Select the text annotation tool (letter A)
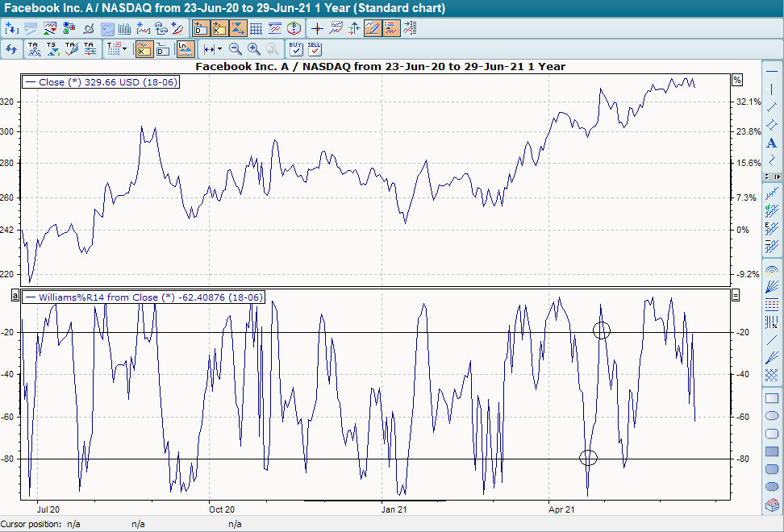The height and width of the screenshot is (532, 784). 772,143
